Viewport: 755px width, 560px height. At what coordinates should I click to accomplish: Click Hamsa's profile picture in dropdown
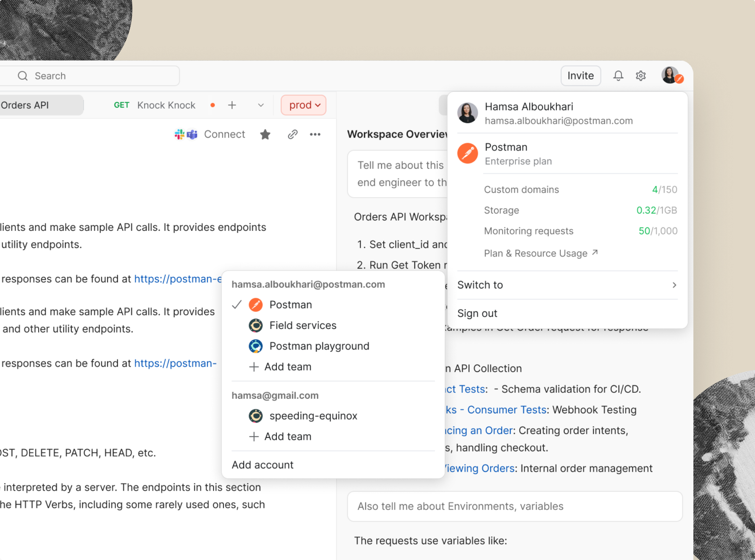(x=467, y=113)
